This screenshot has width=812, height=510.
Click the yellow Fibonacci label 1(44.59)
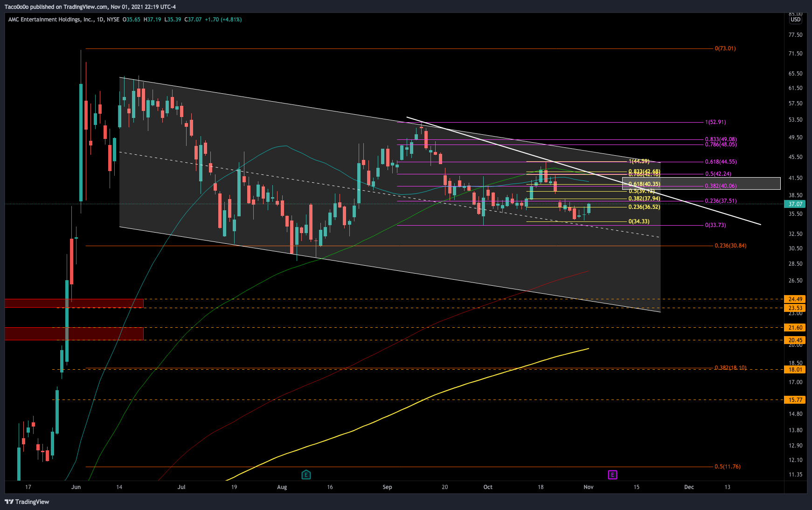639,161
